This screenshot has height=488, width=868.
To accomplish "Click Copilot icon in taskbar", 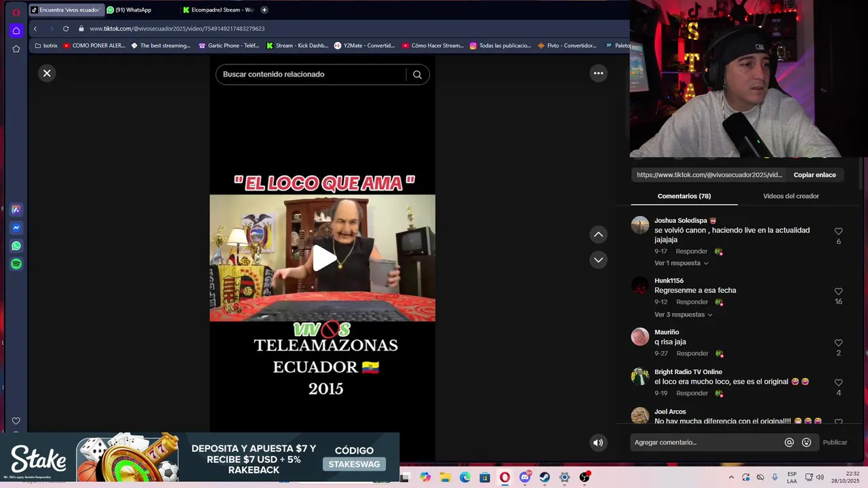I will click(x=425, y=477).
